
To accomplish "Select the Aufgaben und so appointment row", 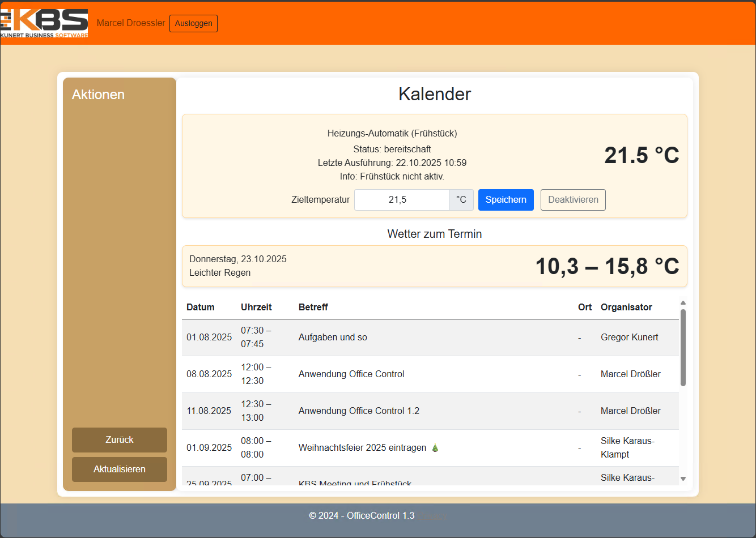I will tap(430, 338).
